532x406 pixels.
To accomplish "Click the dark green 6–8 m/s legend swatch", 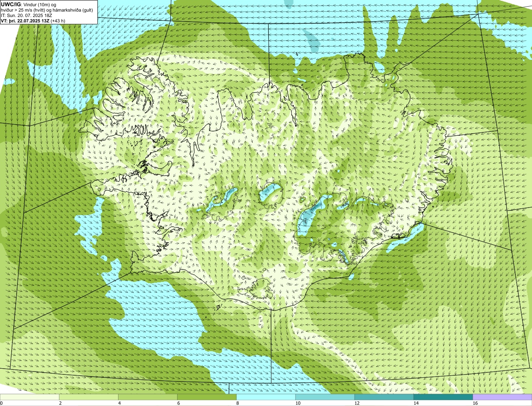I will [x=207, y=397].
